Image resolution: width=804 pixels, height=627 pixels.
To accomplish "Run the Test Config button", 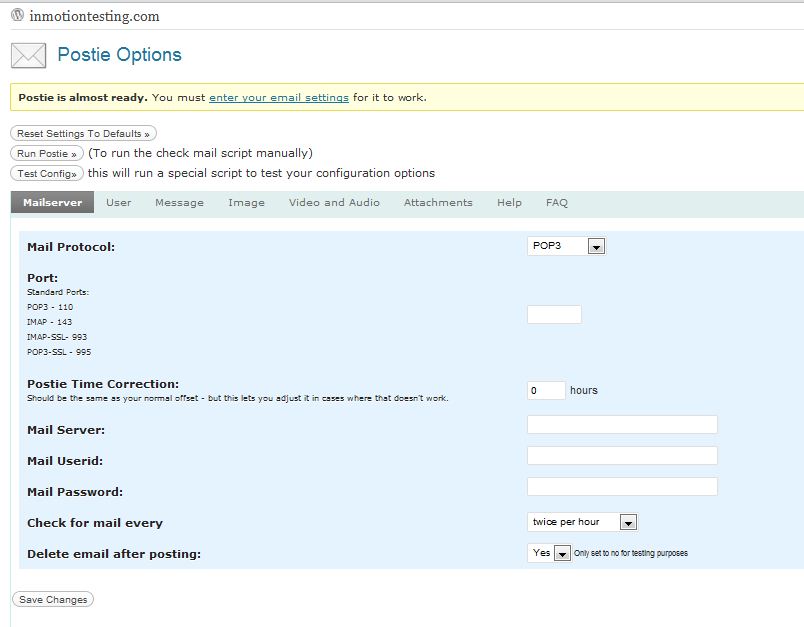I will pyautogui.click(x=47, y=173).
